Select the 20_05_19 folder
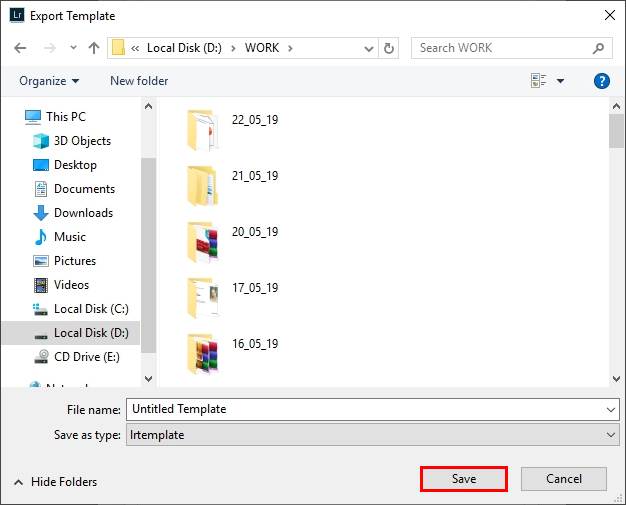The image size is (626, 505). 254,232
